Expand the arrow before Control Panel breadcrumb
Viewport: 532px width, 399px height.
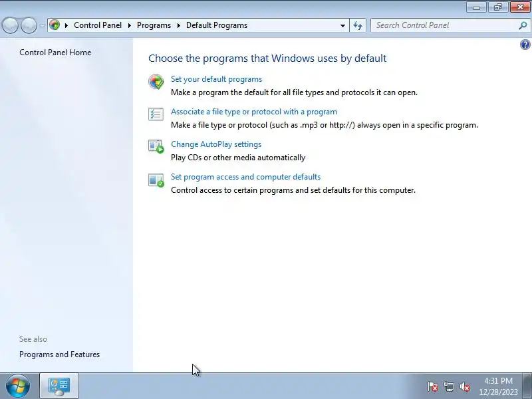(x=66, y=25)
